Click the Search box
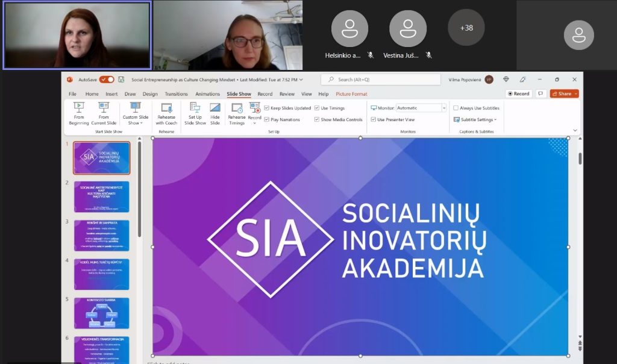The height and width of the screenshot is (364, 617). click(x=381, y=80)
